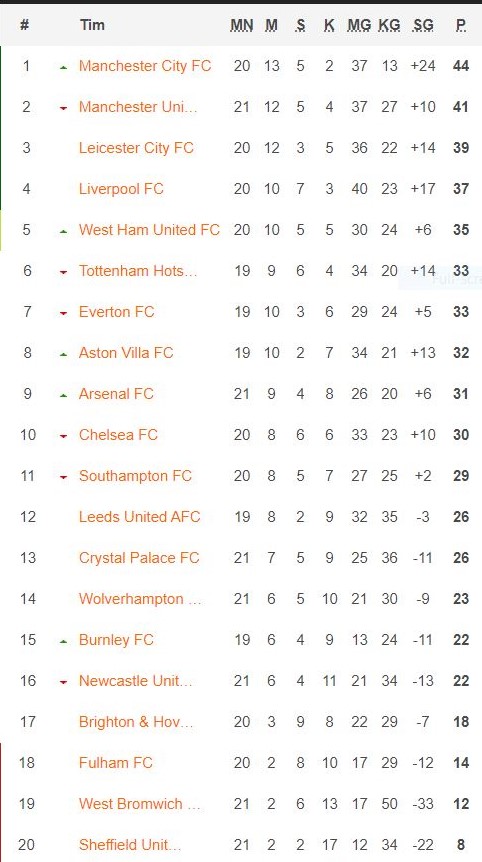Screen dimensions: 482x862
Task: Click red down arrow next to Newcastle United
Action: click(x=64, y=682)
